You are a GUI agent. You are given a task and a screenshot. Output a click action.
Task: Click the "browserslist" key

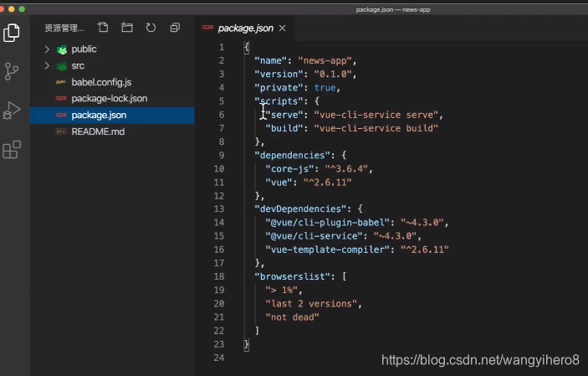(x=294, y=276)
